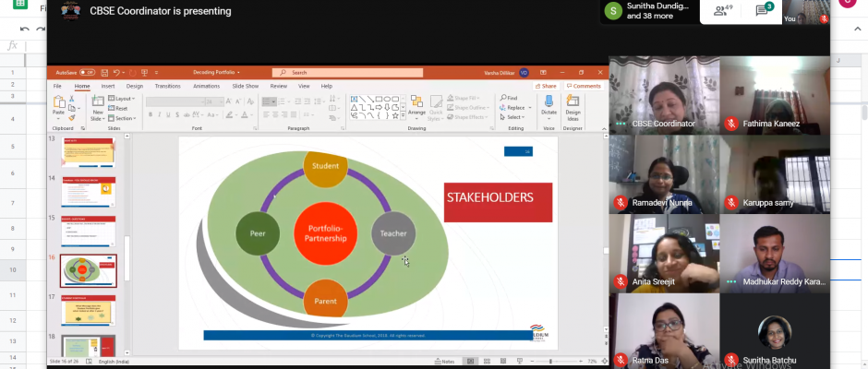Open the File menu tab
Screen dimensions: 868x369
coord(57,87)
